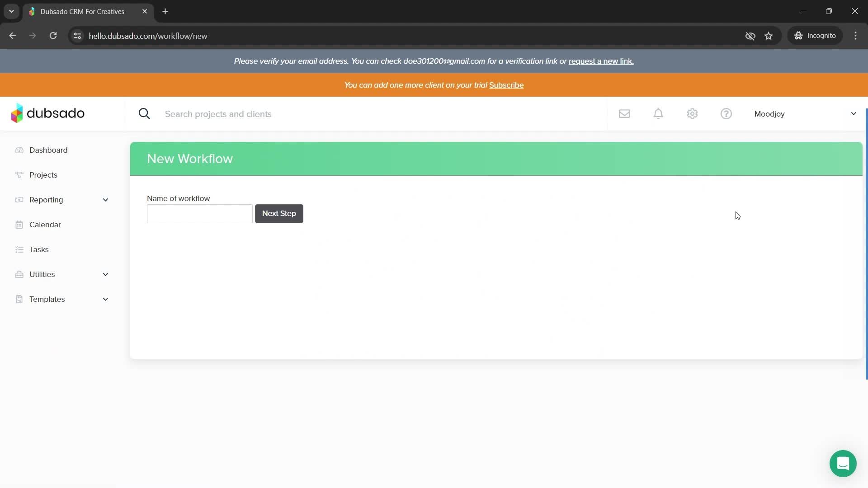Click the Tasks sidebar icon
The image size is (868, 488).
pyautogui.click(x=19, y=249)
